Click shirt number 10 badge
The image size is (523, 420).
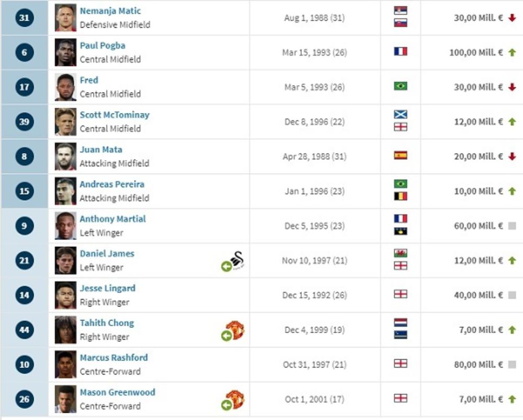[x=25, y=364]
